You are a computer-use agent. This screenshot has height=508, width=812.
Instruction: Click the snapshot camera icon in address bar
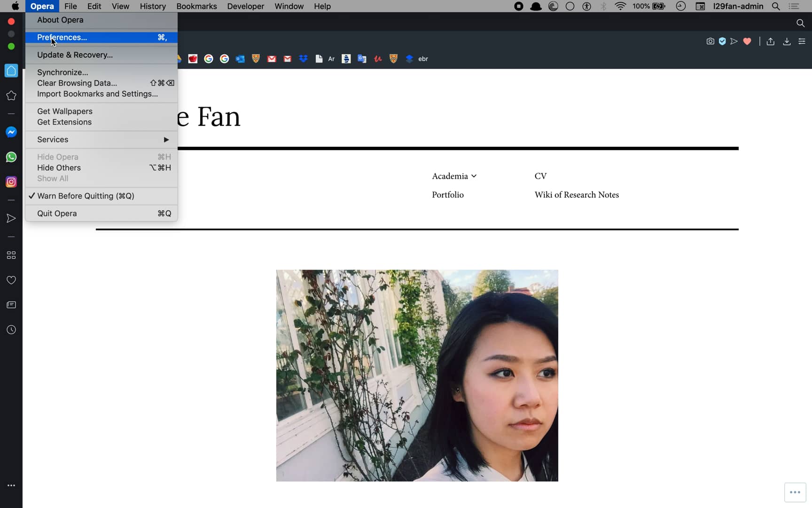pos(710,41)
